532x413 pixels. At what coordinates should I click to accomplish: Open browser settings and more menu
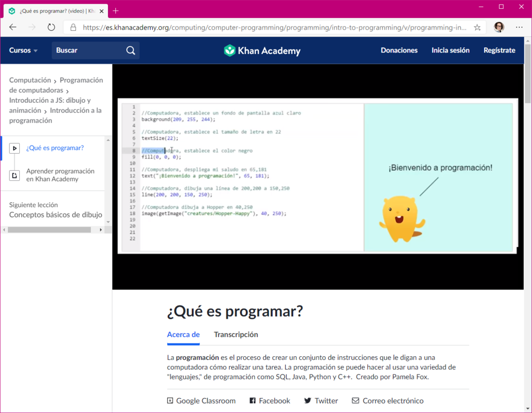coord(519,27)
